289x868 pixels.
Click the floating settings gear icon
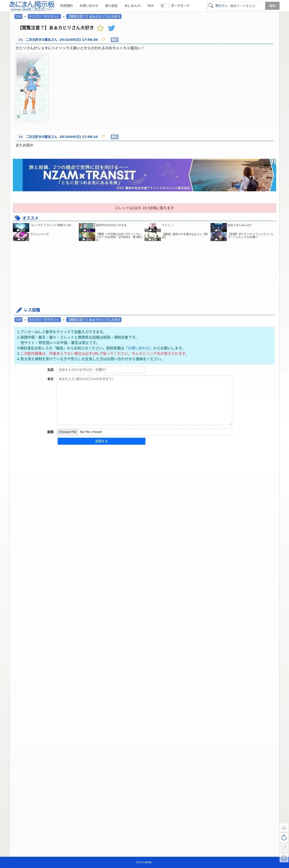(x=284, y=858)
